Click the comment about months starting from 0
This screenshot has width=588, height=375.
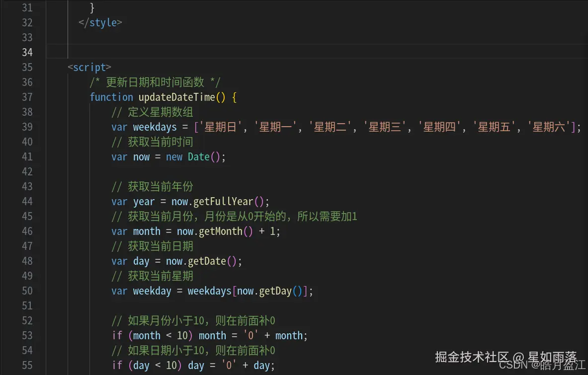pos(235,216)
